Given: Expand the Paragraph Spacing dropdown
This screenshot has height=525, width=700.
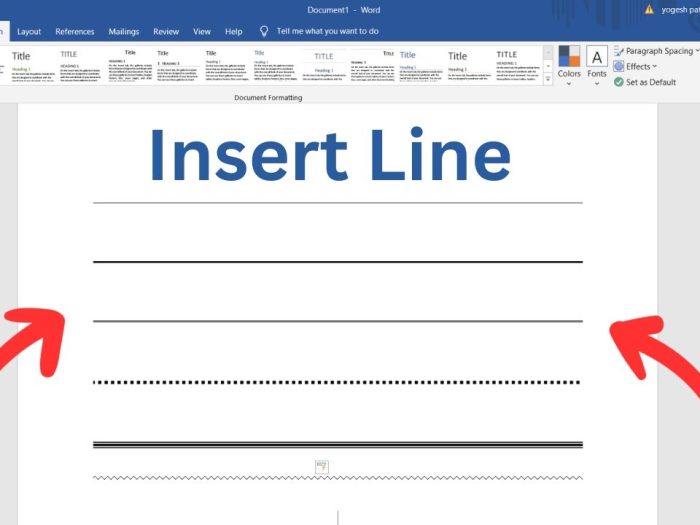Looking at the screenshot, I should pyautogui.click(x=656, y=51).
